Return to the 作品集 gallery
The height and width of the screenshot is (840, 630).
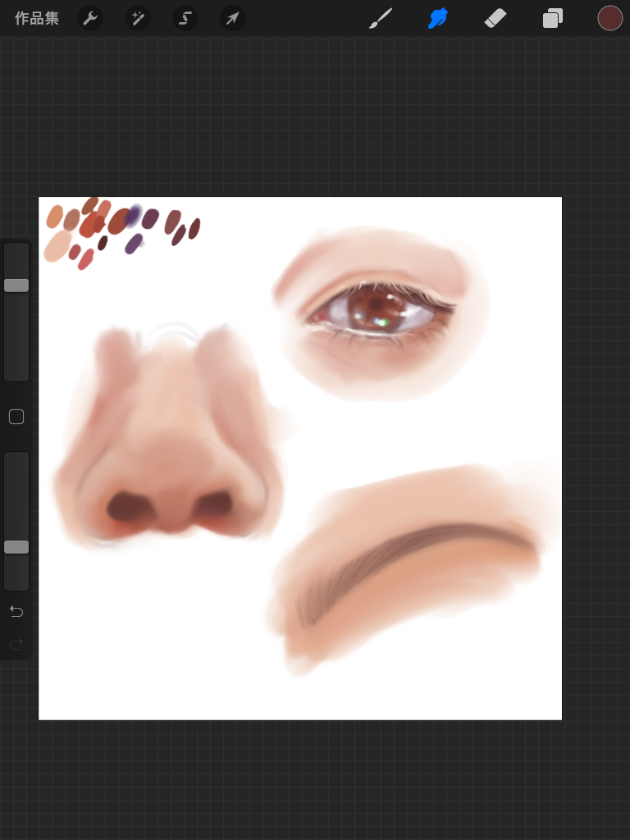[37, 18]
